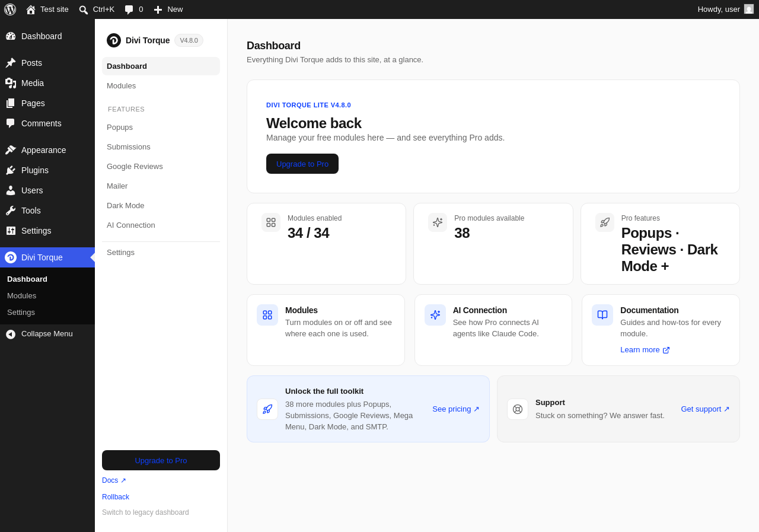The height and width of the screenshot is (532, 759).
Task: Click the Support lifebuoy icon
Action: (x=518, y=409)
